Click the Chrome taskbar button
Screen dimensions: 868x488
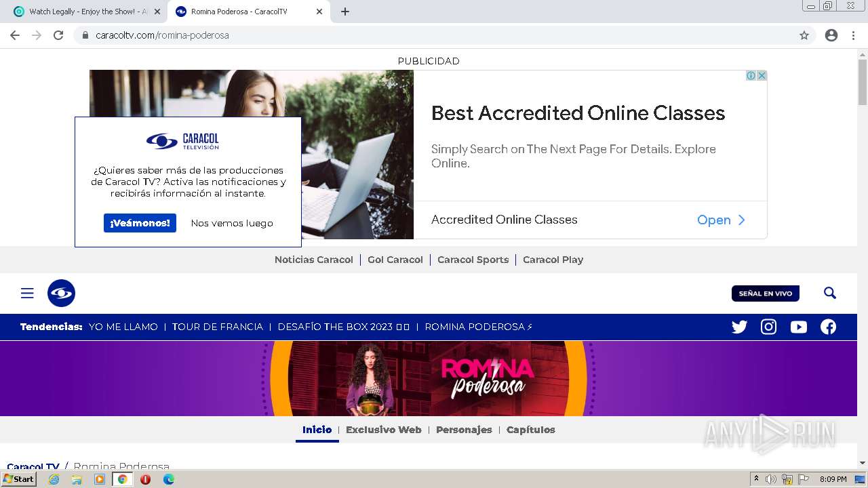click(123, 479)
